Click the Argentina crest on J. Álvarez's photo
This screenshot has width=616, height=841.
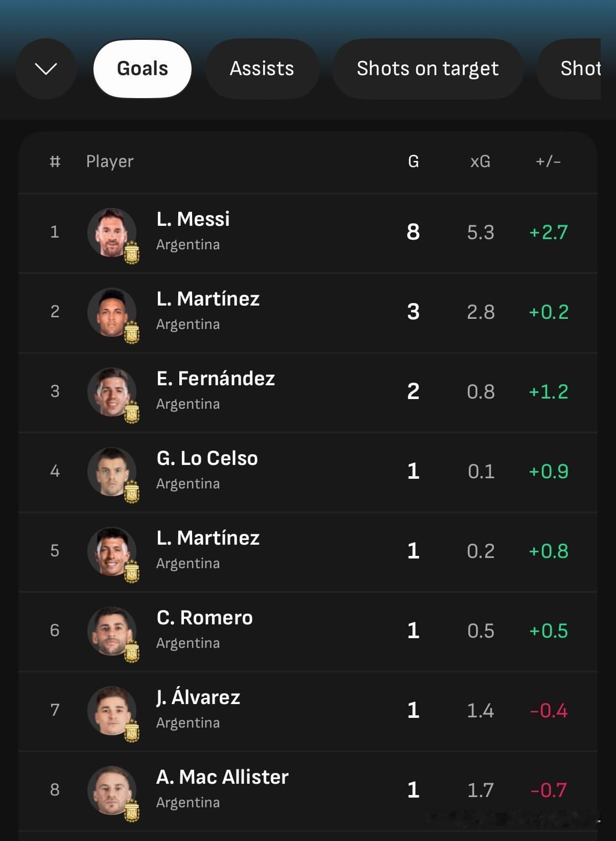tap(132, 731)
